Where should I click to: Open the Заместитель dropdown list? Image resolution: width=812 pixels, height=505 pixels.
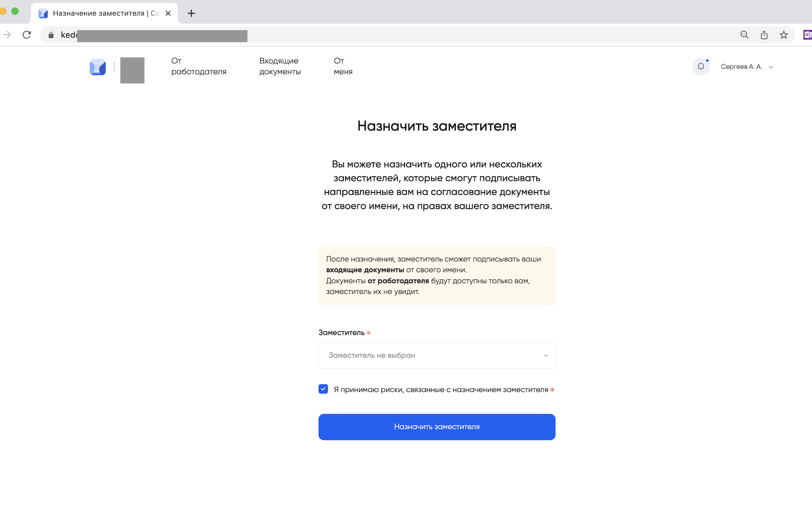coord(436,355)
